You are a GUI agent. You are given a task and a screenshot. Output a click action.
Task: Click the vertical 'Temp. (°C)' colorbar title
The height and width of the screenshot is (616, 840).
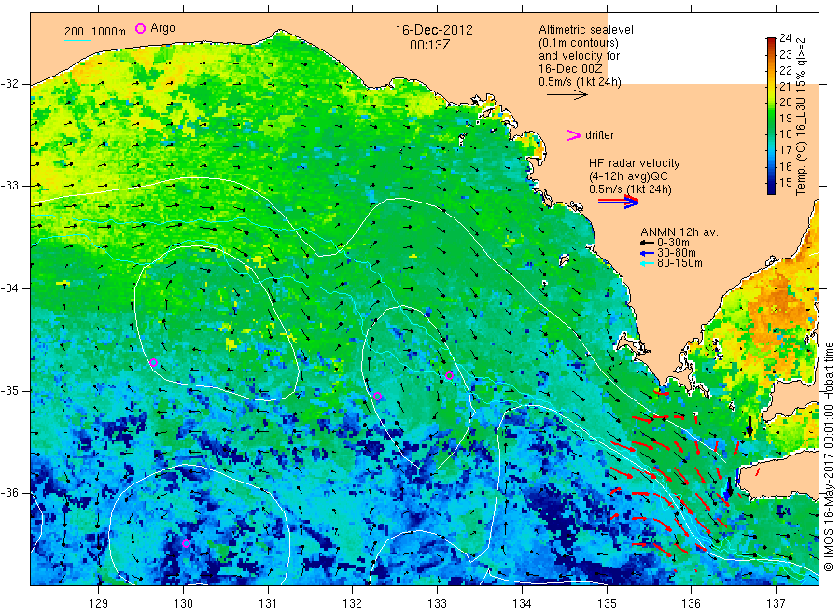[801, 167]
